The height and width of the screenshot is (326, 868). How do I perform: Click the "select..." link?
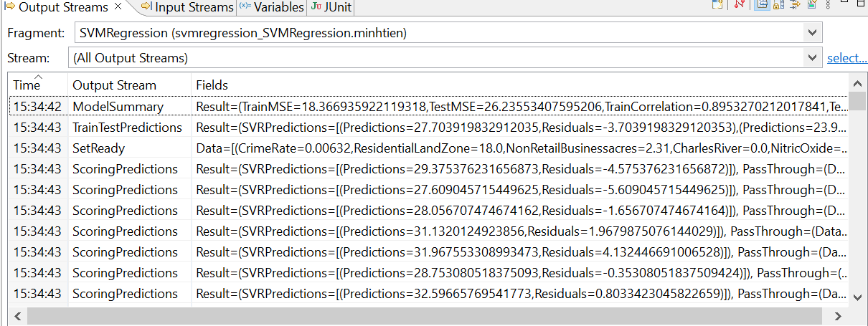[847, 58]
